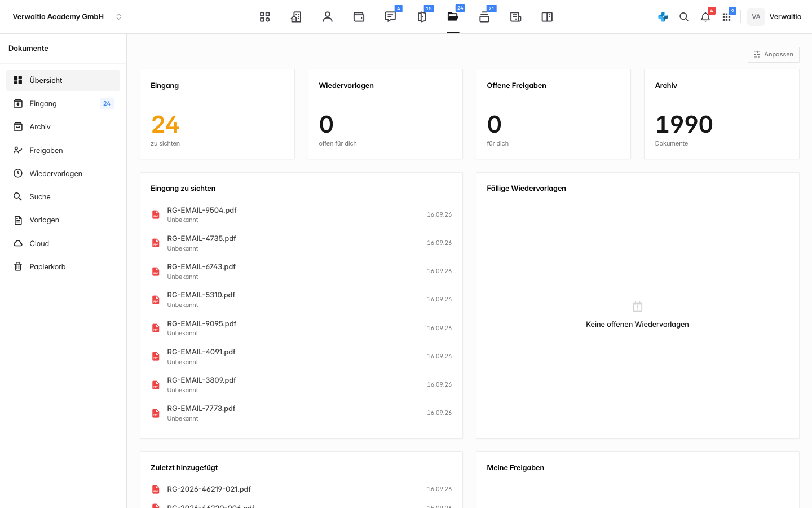Open the Verwaltio user account menu
The image size is (812, 508).
775,17
